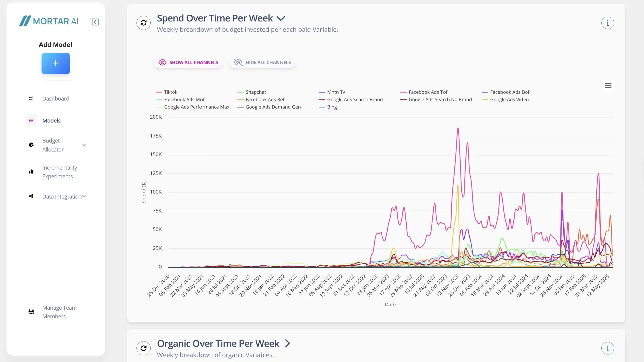Image resolution: width=644 pixels, height=362 pixels.
Task: Click the Incrementality Experiments bar icon
Action: [x=31, y=172]
